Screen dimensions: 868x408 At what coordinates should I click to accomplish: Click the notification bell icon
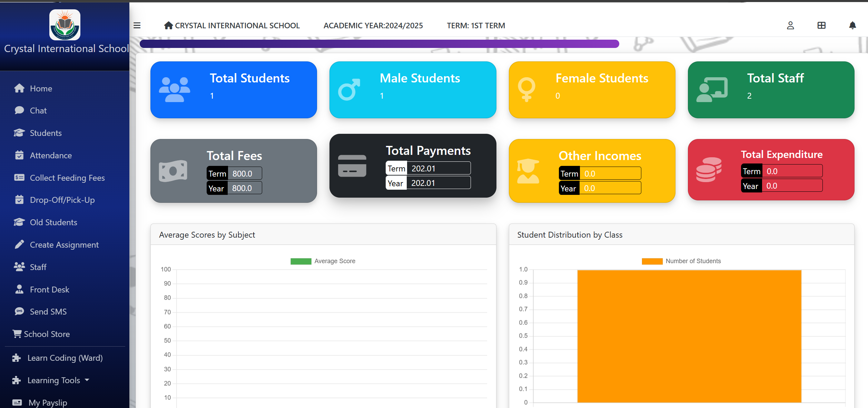[x=852, y=25]
